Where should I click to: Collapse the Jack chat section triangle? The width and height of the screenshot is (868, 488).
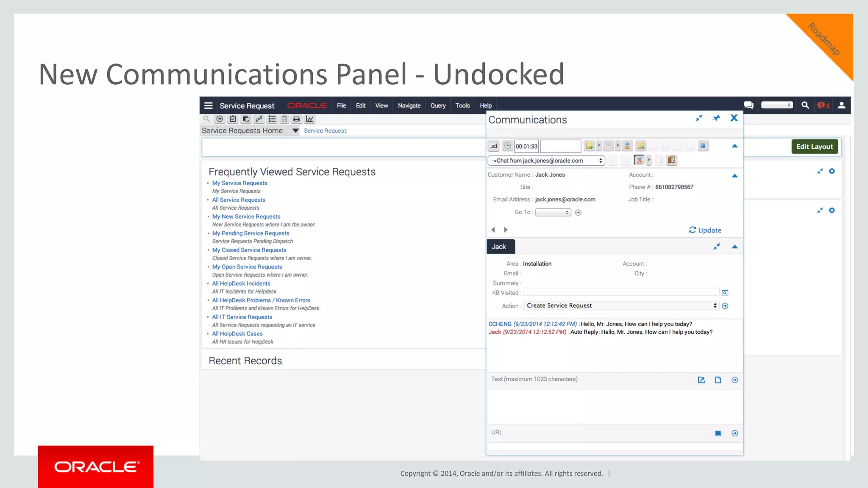click(x=734, y=247)
